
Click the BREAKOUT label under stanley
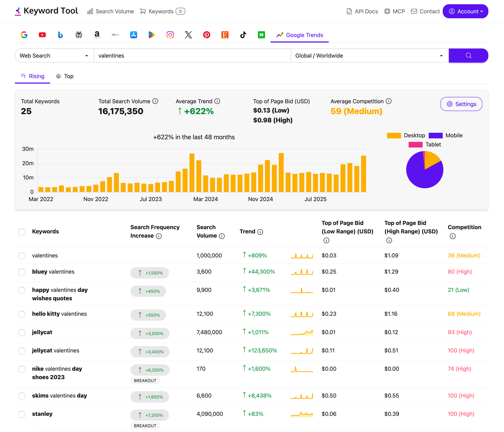[145, 426]
